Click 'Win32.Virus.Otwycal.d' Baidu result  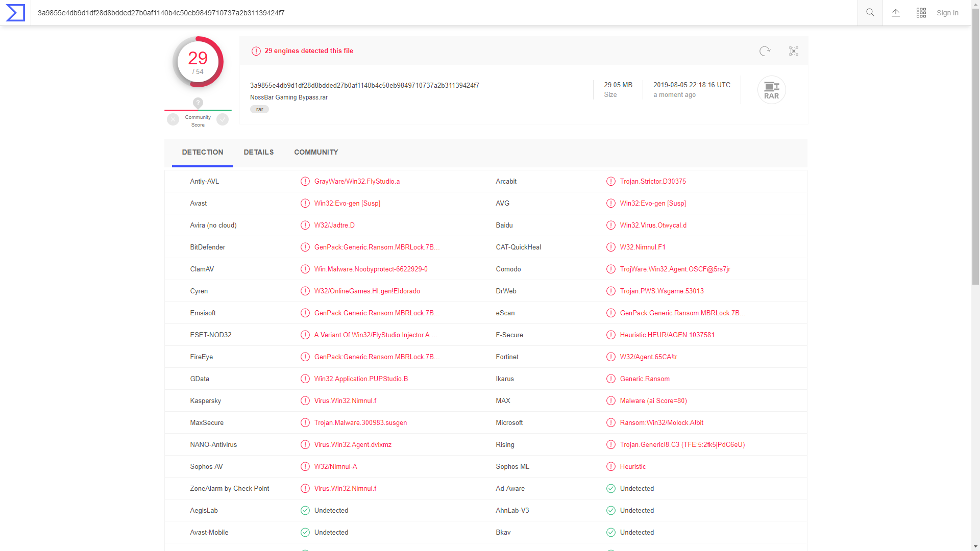coord(653,226)
